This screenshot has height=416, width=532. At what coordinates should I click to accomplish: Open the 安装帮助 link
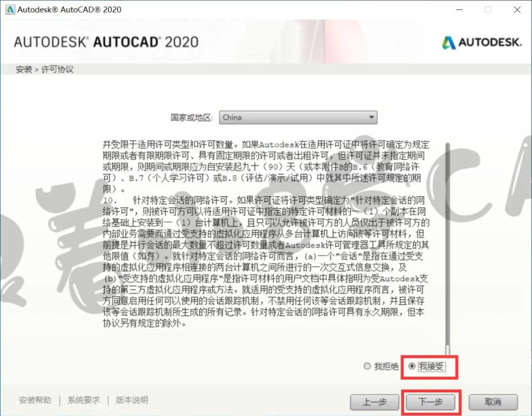pyautogui.click(x=35, y=400)
